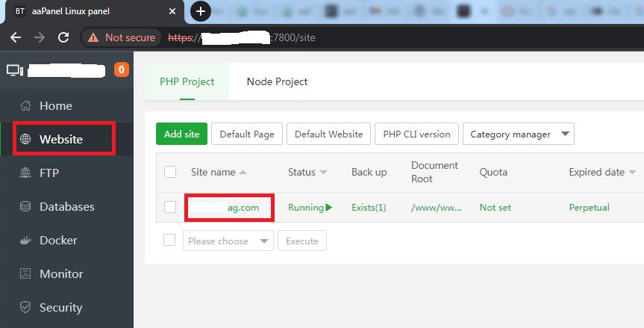
Task: Click the browser address bar URL
Action: tap(242, 37)
